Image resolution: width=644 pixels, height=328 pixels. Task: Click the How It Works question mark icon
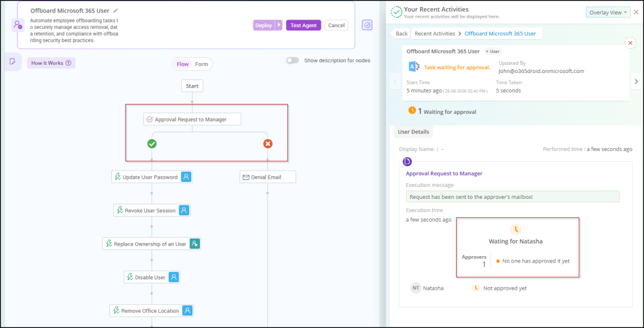tap(69, 63)
